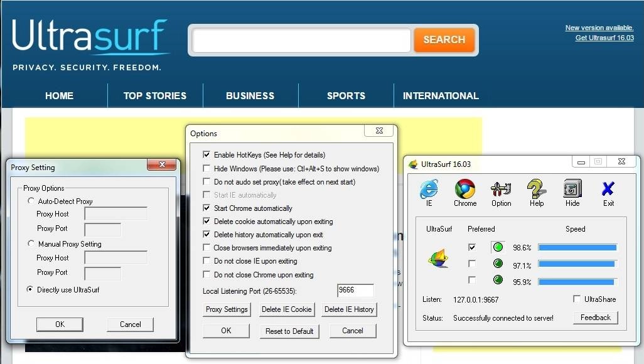Click the 95.9% server green status indicator
Viewport: 644px width, 364px height.
498,280
